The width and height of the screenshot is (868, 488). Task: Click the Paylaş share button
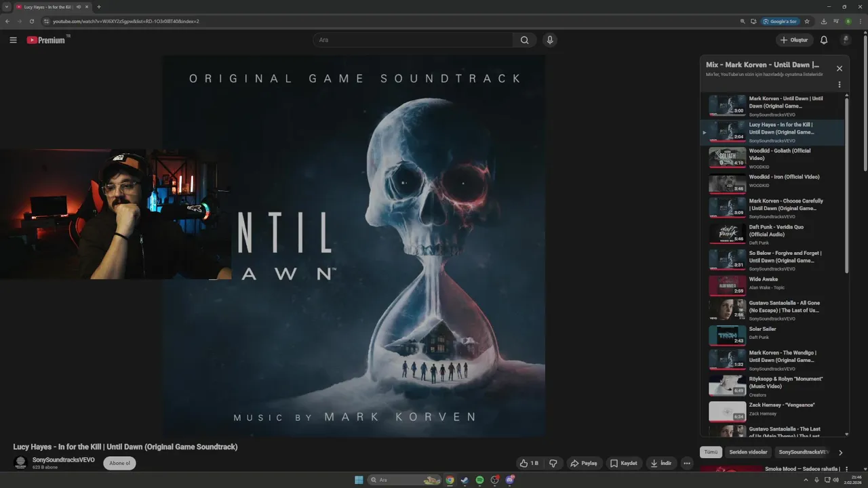pos(584,463)
